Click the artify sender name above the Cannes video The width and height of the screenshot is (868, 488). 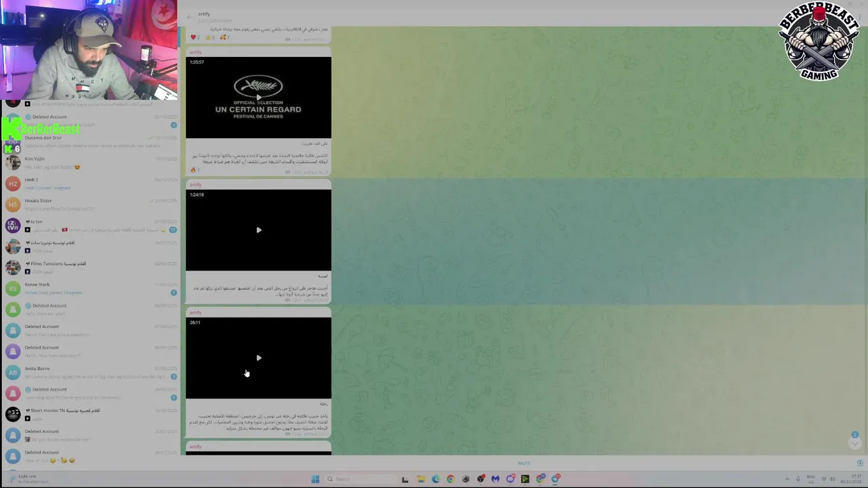pos(195,52)
